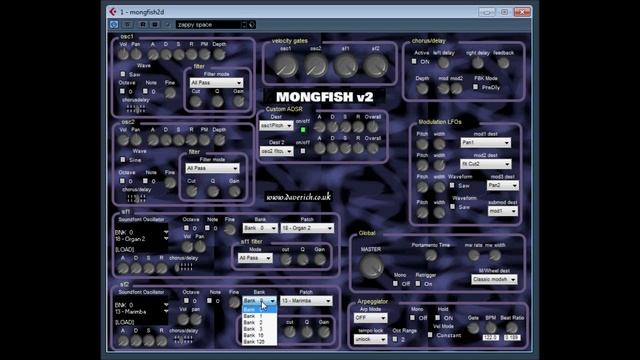
Task: Toggle the osc2 Sine wave checkbox
Action: (123, 160)
